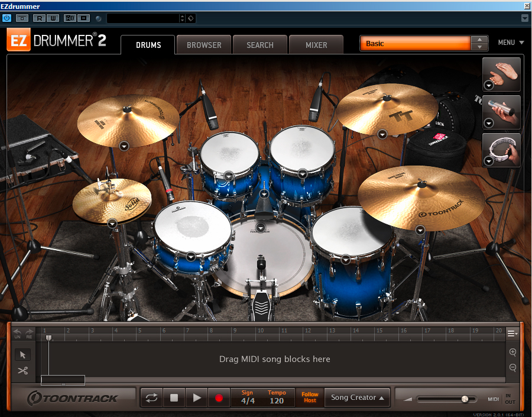Open the kick drum dropdown arrow
532x417 pixels.
[261, 228]
